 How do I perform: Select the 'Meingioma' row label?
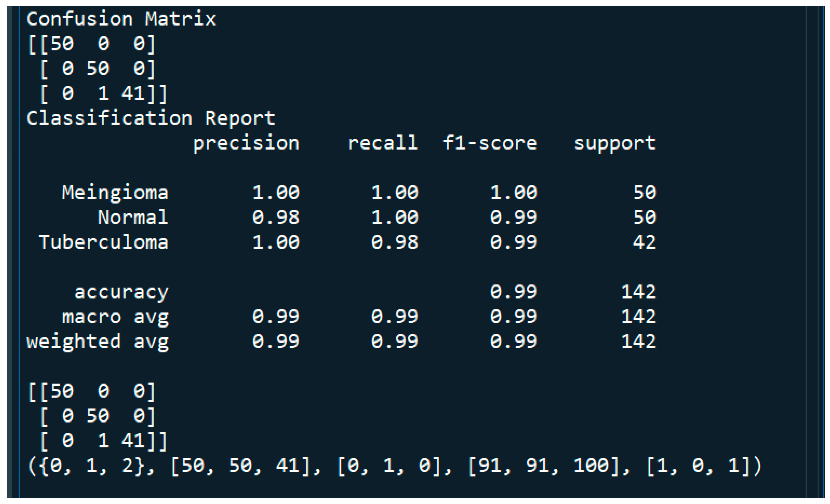(115, 193)
